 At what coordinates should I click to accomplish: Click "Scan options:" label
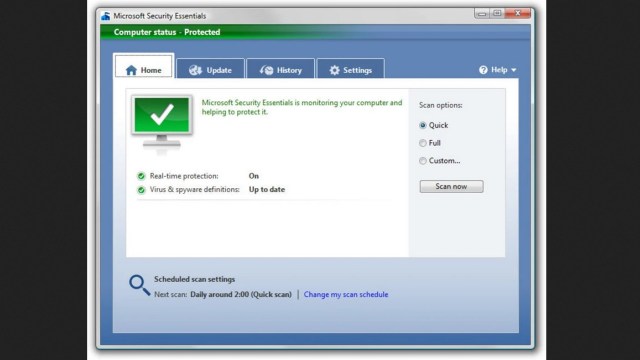[x=440, y=105]
